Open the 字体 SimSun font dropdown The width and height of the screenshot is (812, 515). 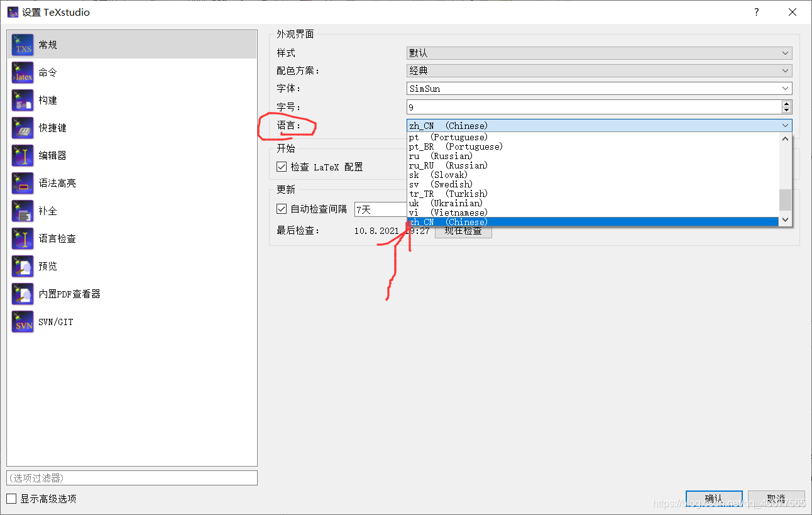click(x=599, y=89)
